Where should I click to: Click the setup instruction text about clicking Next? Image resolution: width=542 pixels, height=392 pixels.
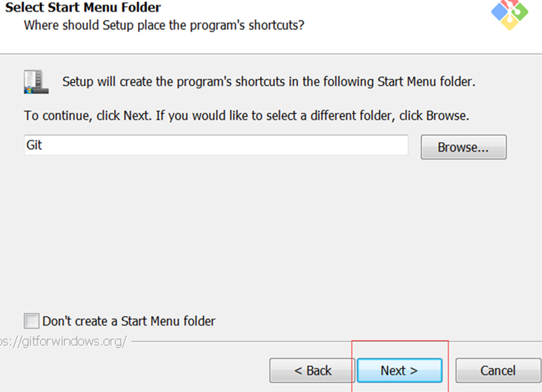pyautogui.click(x=246, y=115)
